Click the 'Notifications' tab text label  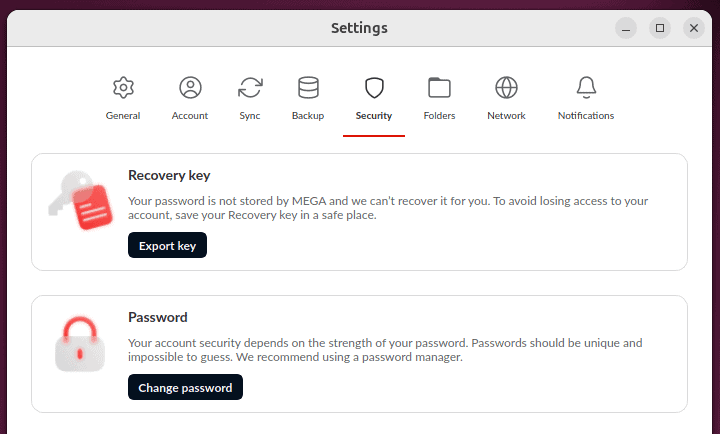pos(586,116)
